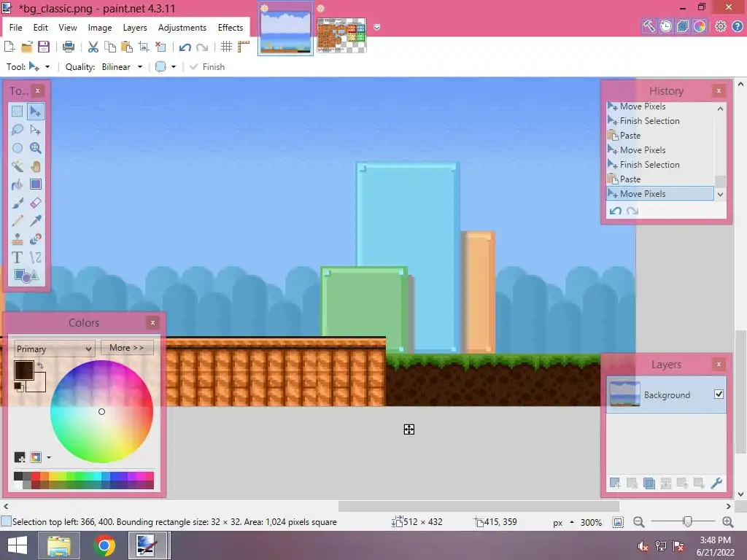Click the Finish button
Image resolution: width=747 pixels, height=560 pixels.
coord(207,67)
